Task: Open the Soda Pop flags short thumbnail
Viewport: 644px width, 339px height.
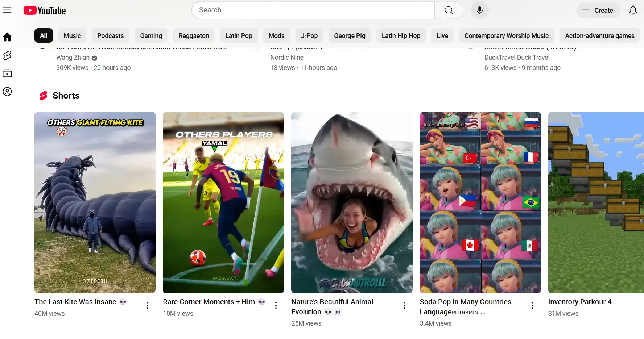Action: 480,202
